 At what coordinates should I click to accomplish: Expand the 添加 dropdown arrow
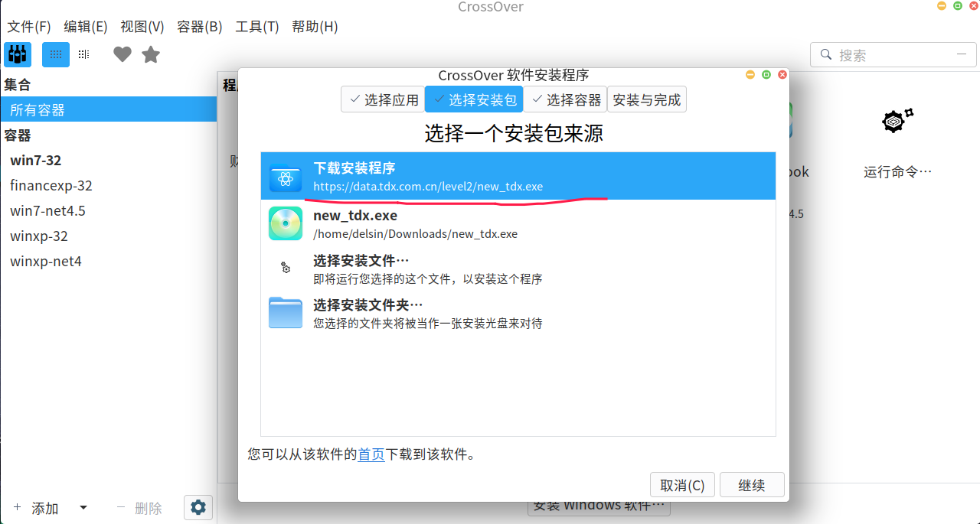(83, 507)
